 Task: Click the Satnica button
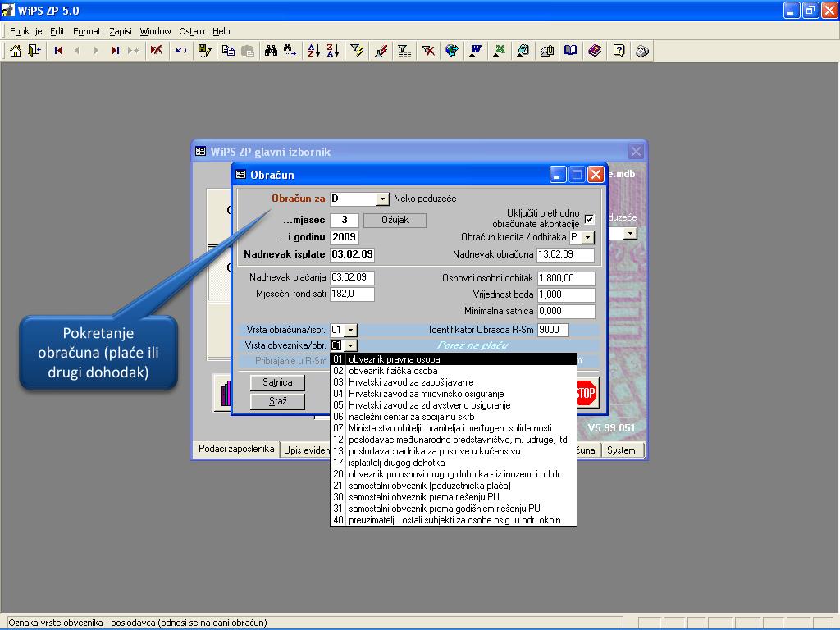click(277, 382)
